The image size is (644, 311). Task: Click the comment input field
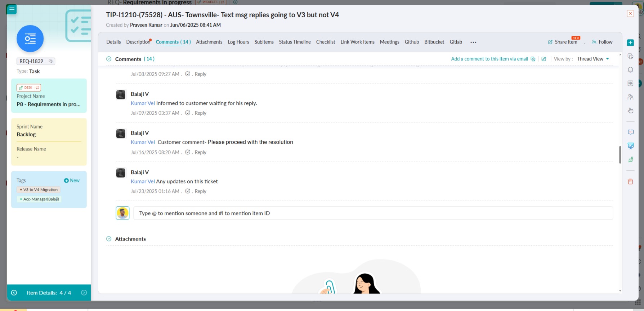pos(373,213)
